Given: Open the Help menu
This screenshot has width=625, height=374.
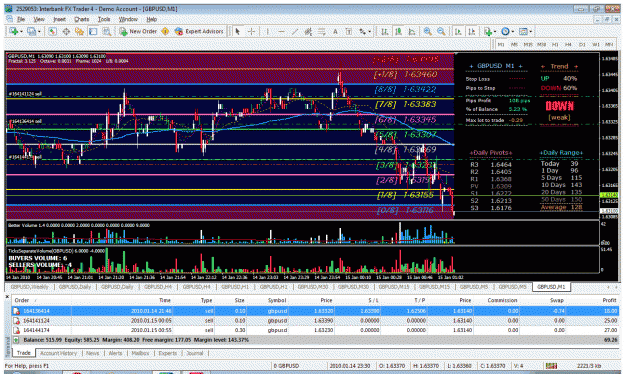Looking at the screenshot, I should (151, 19).
